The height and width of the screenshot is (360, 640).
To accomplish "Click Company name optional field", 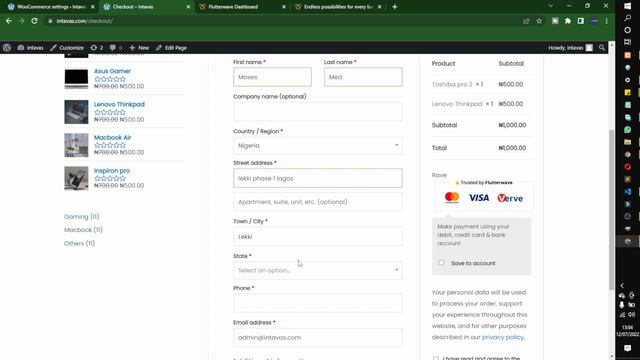I will coord(318,111).
